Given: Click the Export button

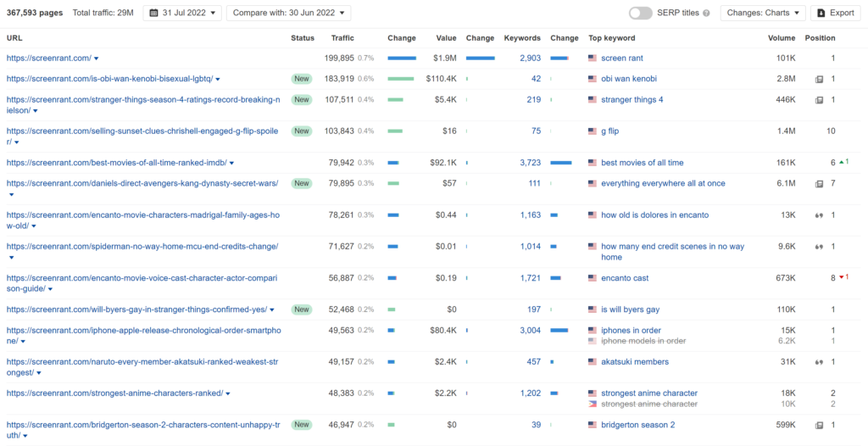Looking at the screenshot, I should 835,14.
